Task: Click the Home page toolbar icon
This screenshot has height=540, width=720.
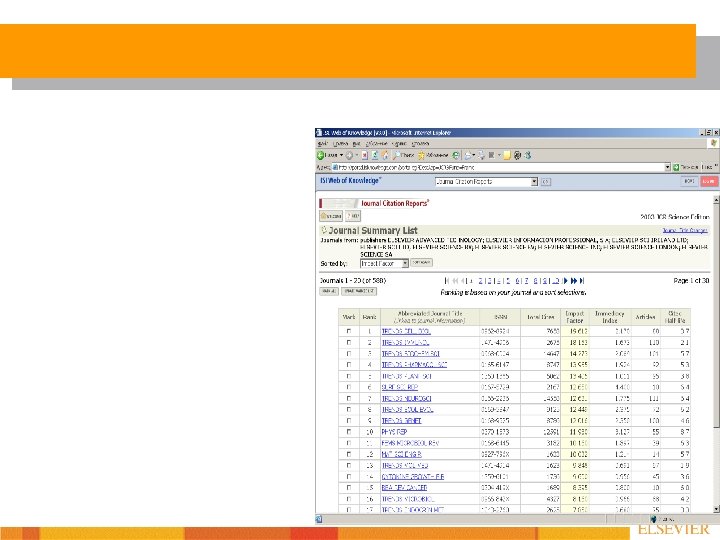Action: 385,155
